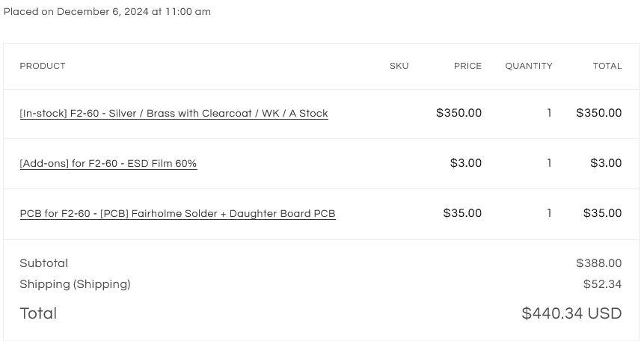
Task: Click the Subtotal label
Action: pyautogui.click(x=44, y=263)
